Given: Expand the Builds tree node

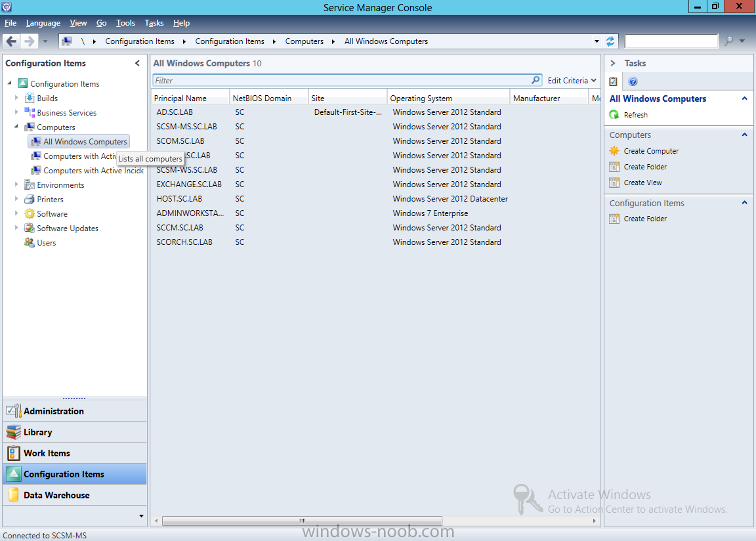Looking at the screenshot, I should (16, 97).
